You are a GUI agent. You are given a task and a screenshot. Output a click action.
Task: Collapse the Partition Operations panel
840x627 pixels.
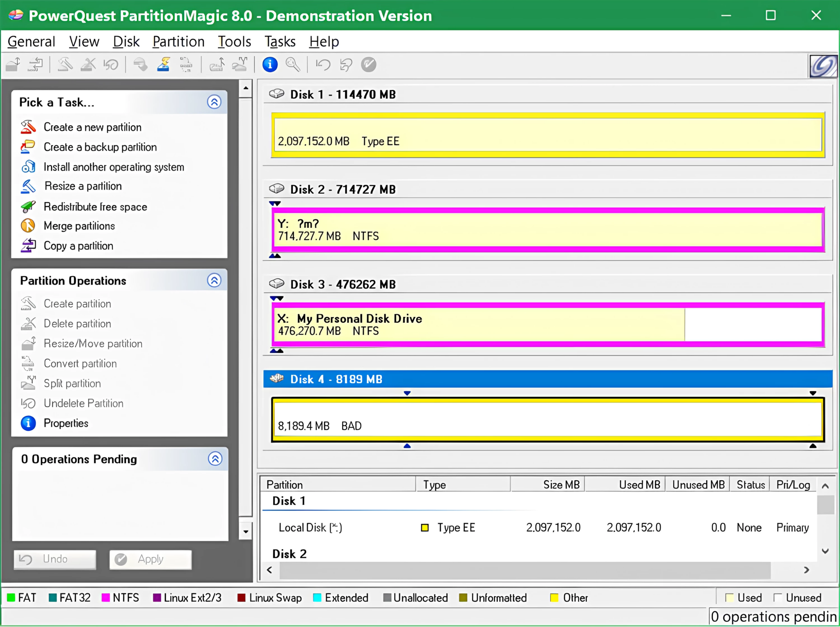[x=214, y=280]
